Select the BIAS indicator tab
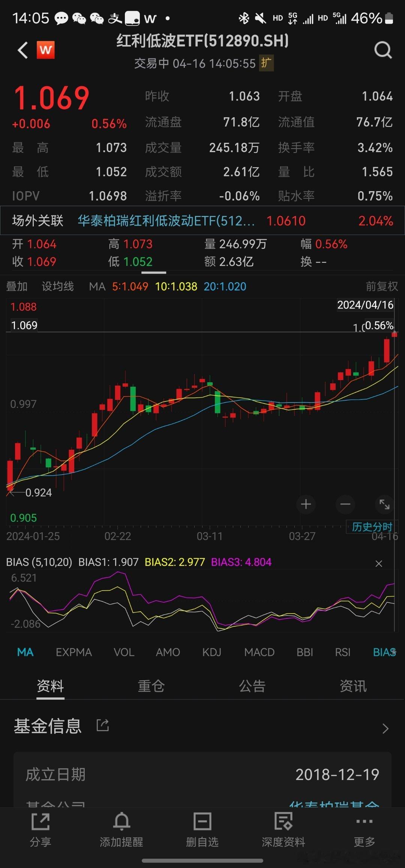The height and width of the screenshot is (868, 405). [384, 652]
